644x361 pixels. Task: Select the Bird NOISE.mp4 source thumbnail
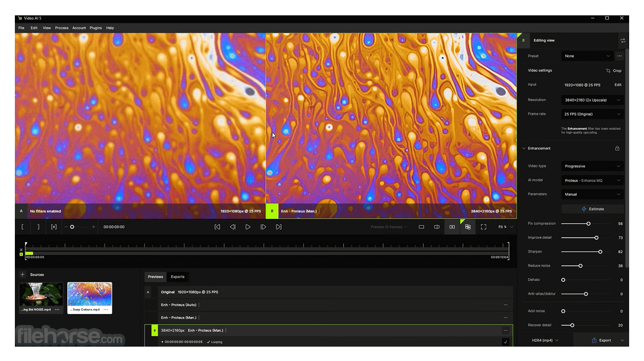click(41, 295)
